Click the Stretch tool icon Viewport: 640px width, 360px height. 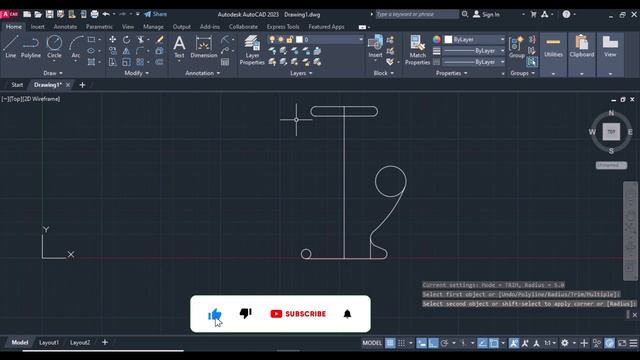[112, 62]
